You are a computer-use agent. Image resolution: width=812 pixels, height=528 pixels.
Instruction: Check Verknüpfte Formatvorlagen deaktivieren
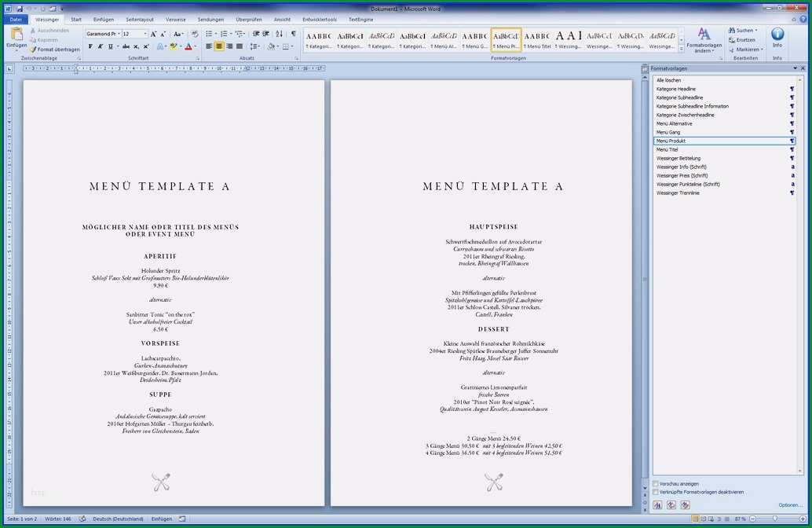(x=656, y=492)
